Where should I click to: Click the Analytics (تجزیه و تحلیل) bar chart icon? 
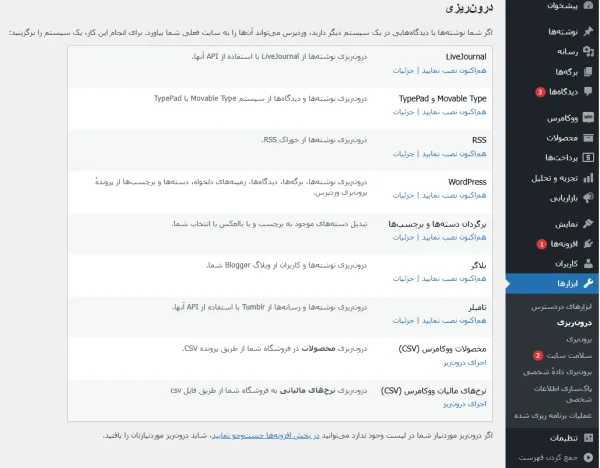coord(588,178)
